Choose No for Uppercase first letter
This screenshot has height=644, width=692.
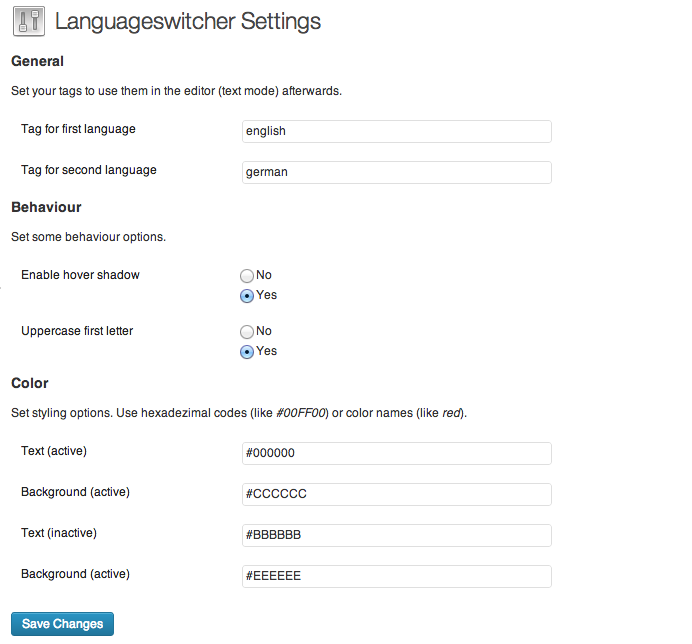246,331
